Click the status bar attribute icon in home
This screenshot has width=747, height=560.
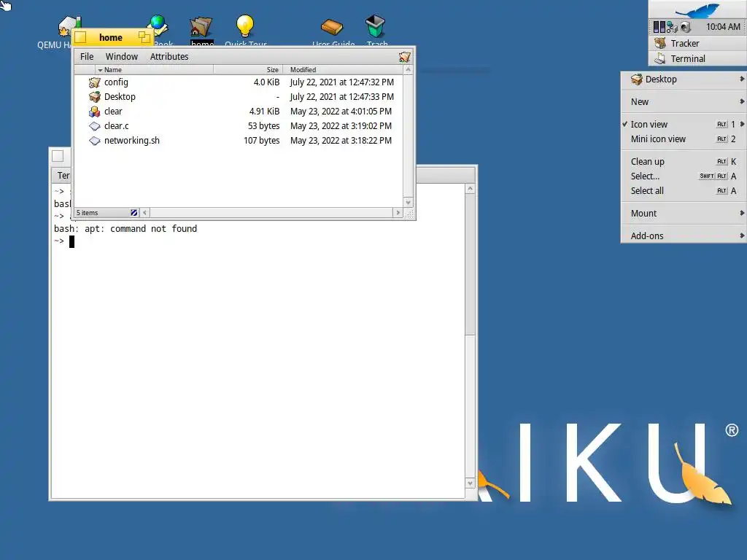coord(134,213)
